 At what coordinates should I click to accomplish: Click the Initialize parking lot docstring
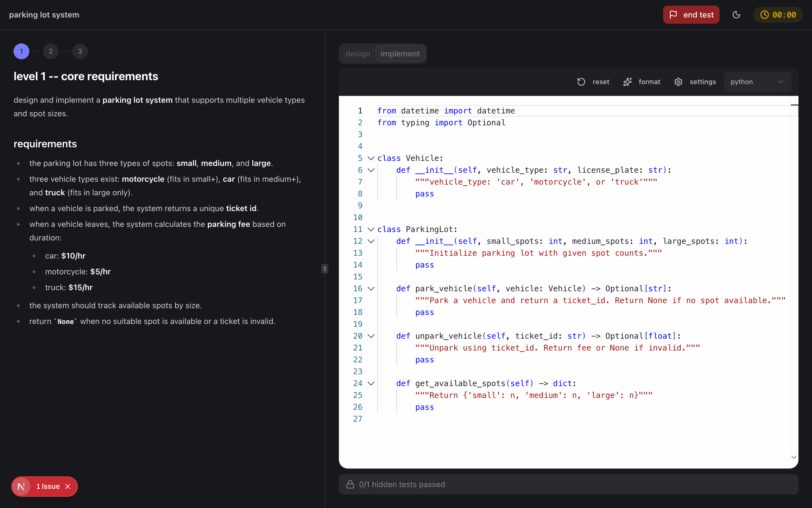(x=539, y=253)
